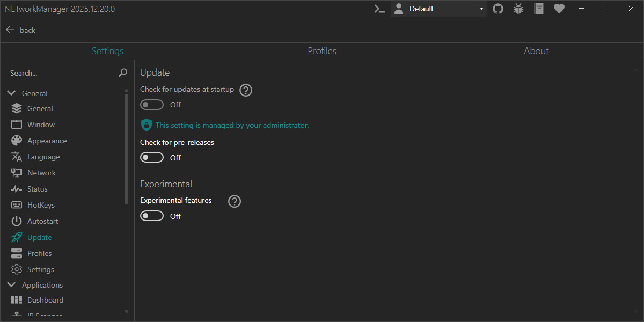Switch to the Profiles tab
The height and width of the screenshot is (322, 644).
coord(322,51)
